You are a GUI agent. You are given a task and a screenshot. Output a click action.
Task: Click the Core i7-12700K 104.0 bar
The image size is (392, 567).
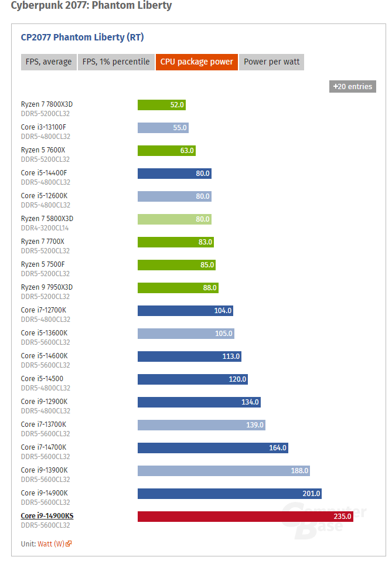coord(185,311)
